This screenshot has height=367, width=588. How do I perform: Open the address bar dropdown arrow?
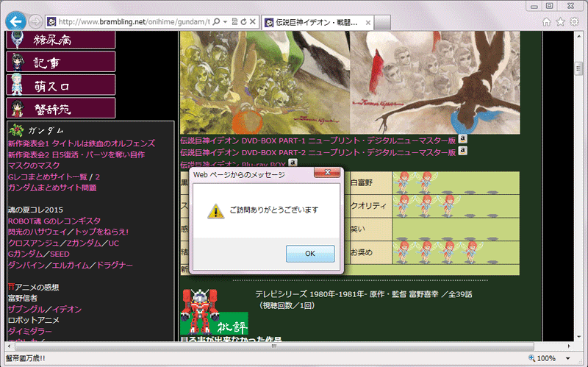point(225,22)
